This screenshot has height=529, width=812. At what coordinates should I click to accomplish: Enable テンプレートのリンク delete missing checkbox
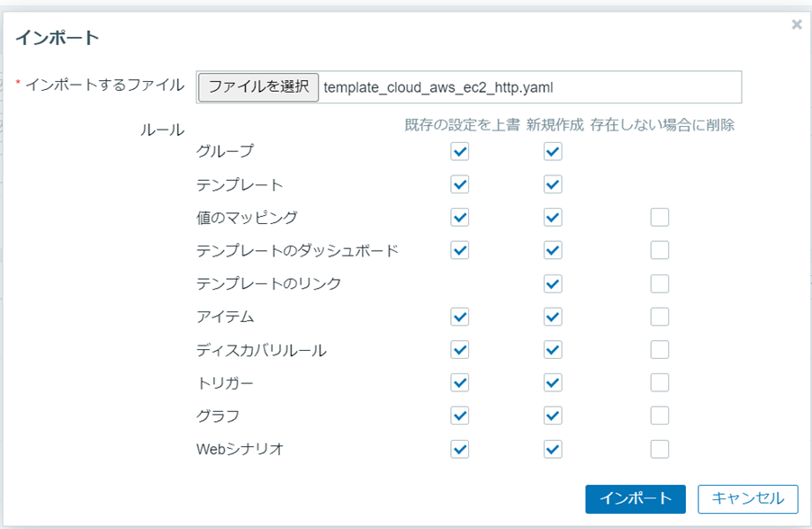point(660,283)
